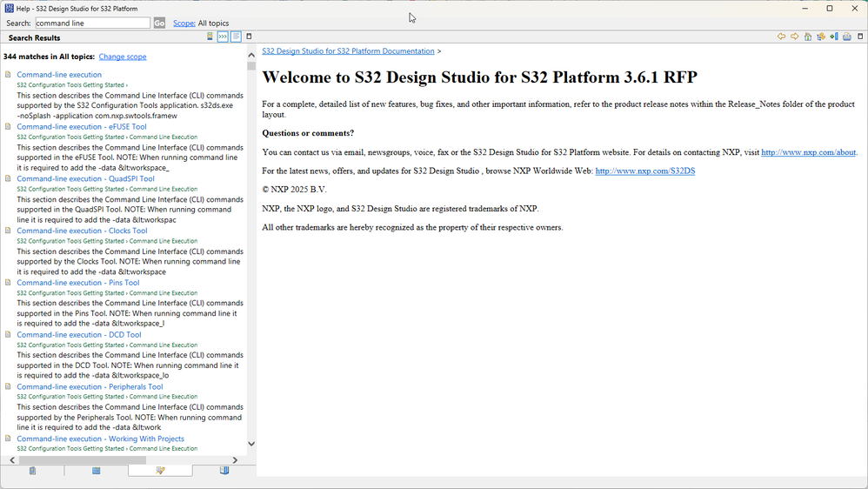Click page icon beside eFUSE Tool result
This screenshot has width=868, height=489.
[x=8, y=126]
